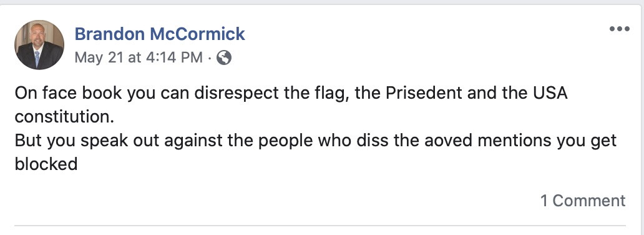644x235 pixels.
Task: Open the post's May 21 timestamp link
Action: coord(139,57)
